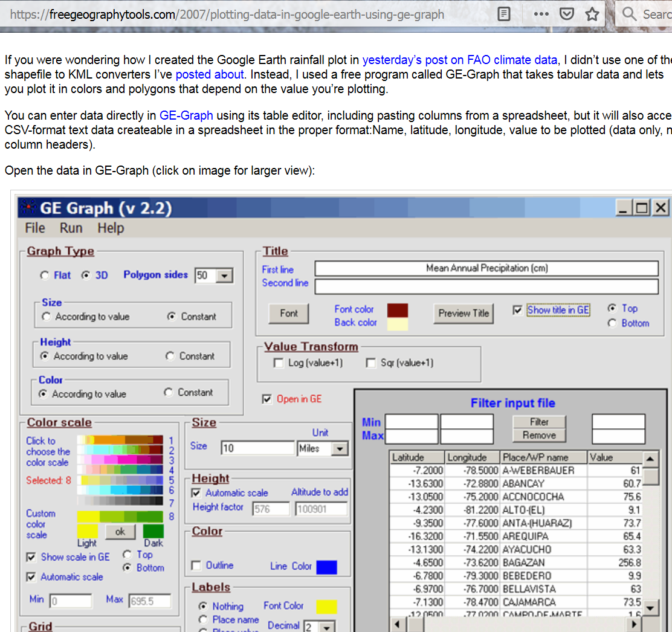The height and width of the screenshot is (632, 672).
Task: Open the File menu
Action: [x=34, y=228]
